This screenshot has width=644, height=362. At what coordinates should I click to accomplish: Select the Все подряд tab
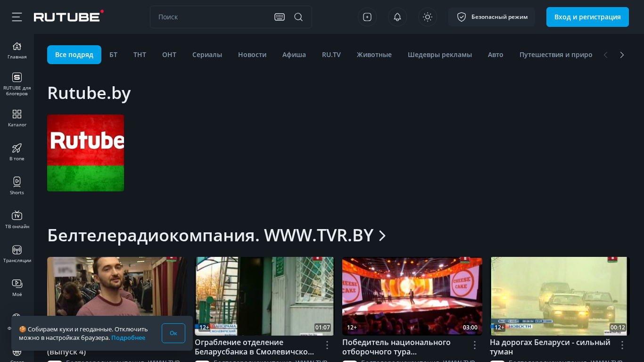point(74,55)
